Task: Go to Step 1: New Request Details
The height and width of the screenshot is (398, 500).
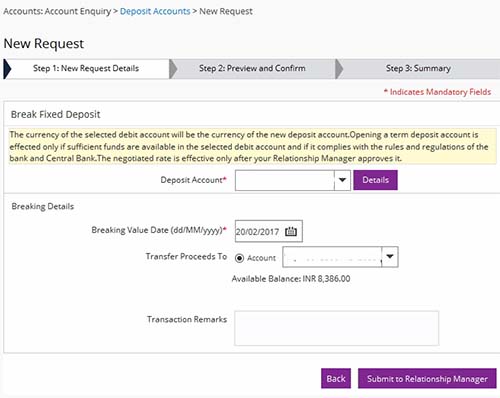Action: point(86,69)
